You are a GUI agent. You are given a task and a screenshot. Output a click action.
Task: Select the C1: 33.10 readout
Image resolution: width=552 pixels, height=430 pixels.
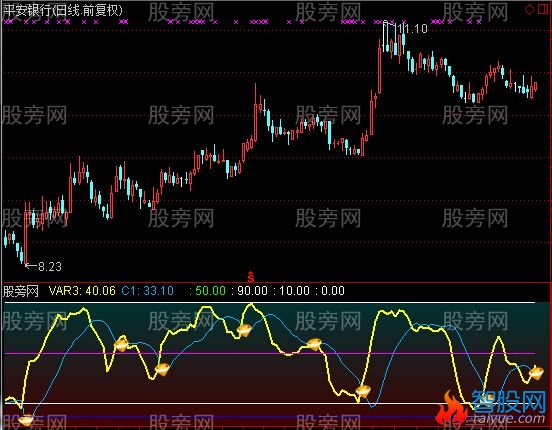(x=148, y=291)
